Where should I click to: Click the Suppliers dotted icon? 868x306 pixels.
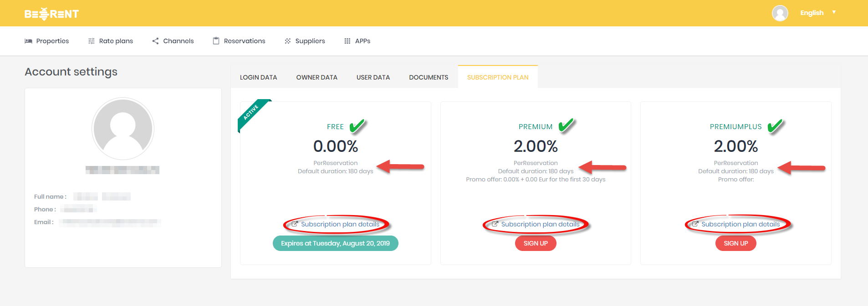pos(287,41)
